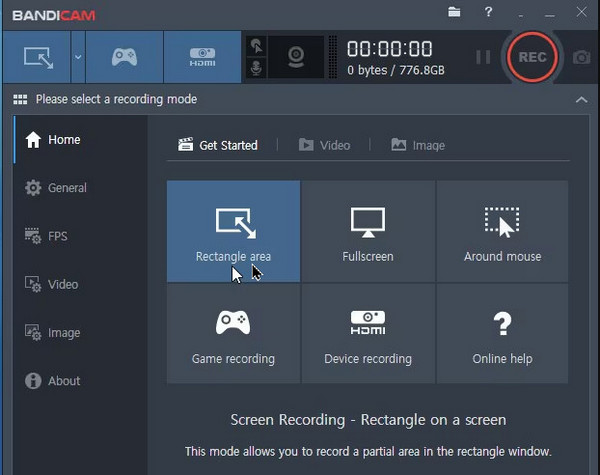The height and width of the screenshot is (475, 600).
Task: Toggle the webcam overlay
Action: (x=299, y=57)
